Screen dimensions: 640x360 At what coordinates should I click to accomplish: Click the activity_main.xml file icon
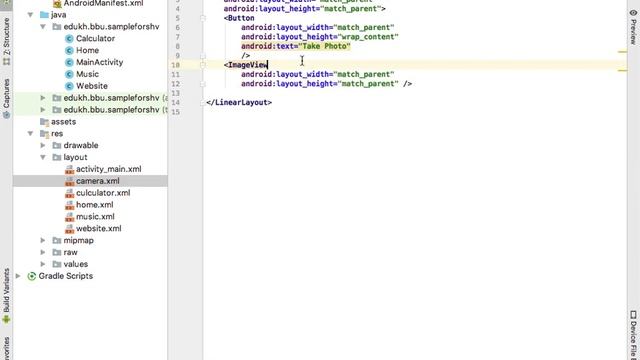[69, 169]
